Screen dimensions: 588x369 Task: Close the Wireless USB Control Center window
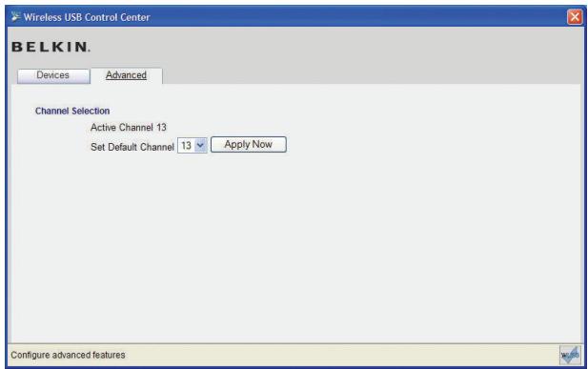(575, 17)
